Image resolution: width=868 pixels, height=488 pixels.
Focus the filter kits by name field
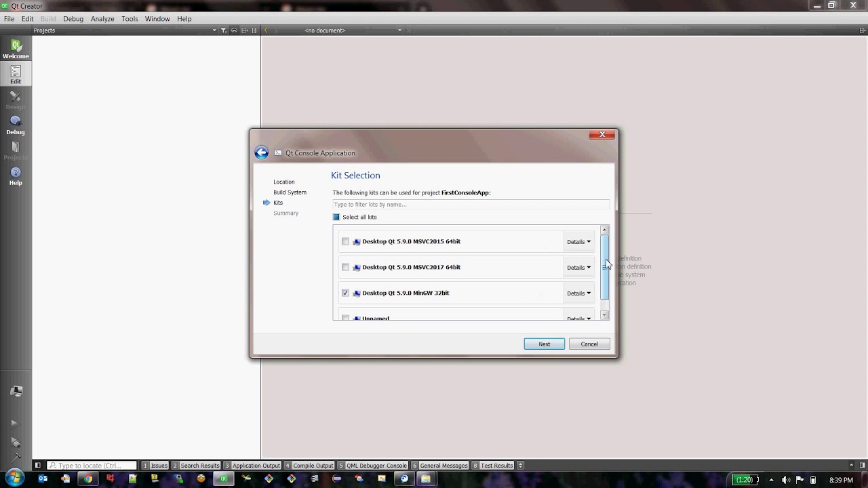pos(471,204)
